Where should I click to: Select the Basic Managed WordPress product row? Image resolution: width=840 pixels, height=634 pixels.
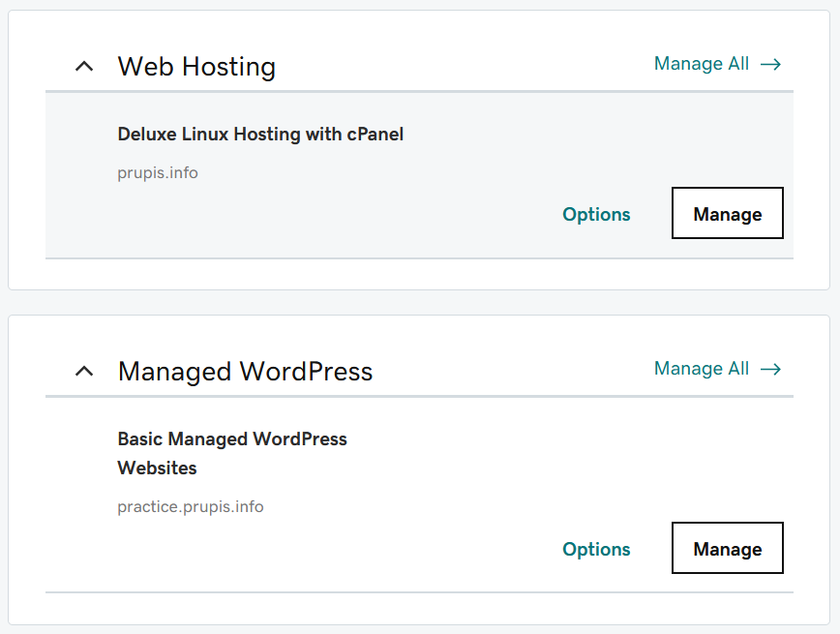(419, 496)
